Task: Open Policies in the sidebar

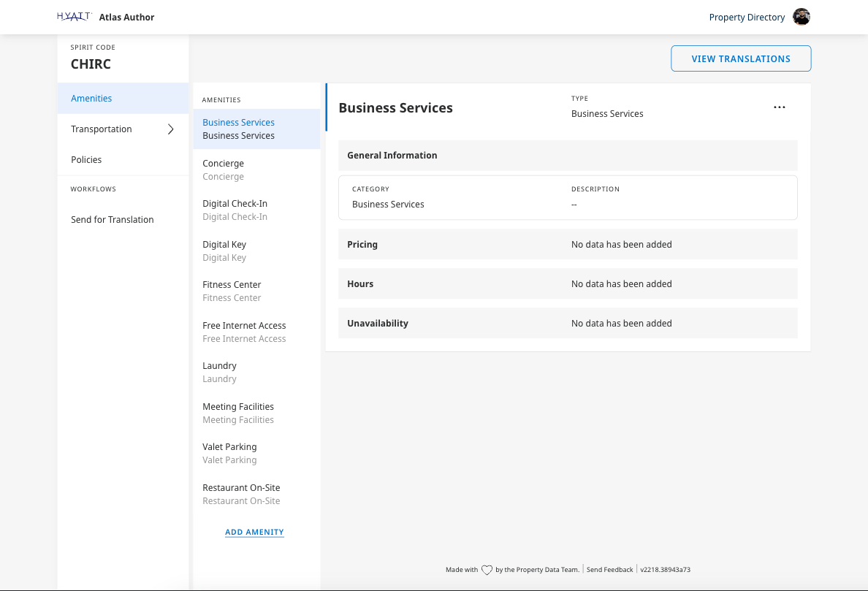Action: [x=123, y=159]
